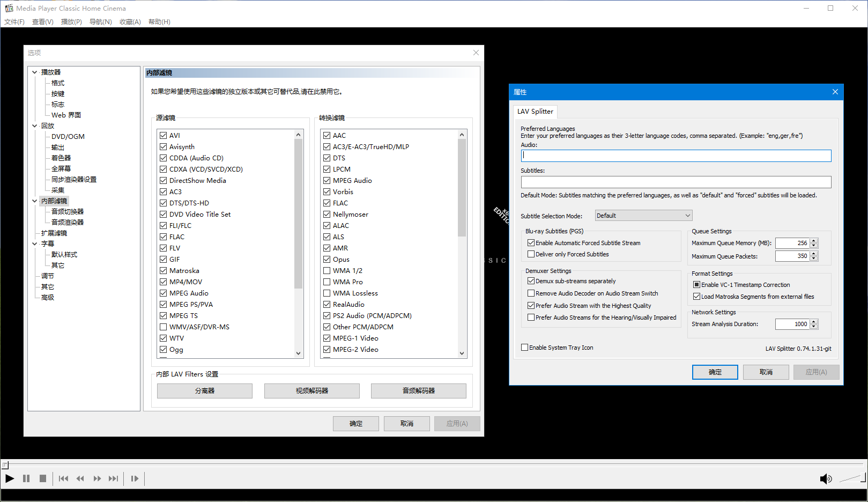Click the frame step icon
The width and height of the screenshot is (868, 502).
(135, 478)
